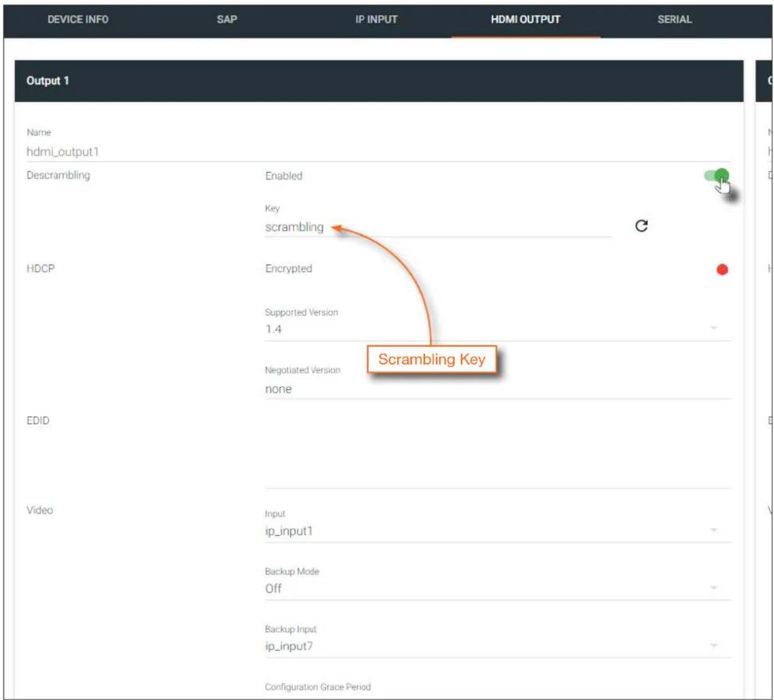Screen dimensions: 774x700
Task: Select the HDMI OUTPUT tab
Action: [x=526, y=19]
